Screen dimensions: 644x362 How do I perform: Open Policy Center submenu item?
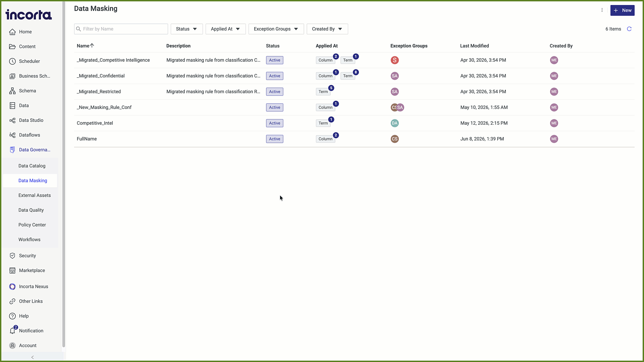tap(32, 225)
